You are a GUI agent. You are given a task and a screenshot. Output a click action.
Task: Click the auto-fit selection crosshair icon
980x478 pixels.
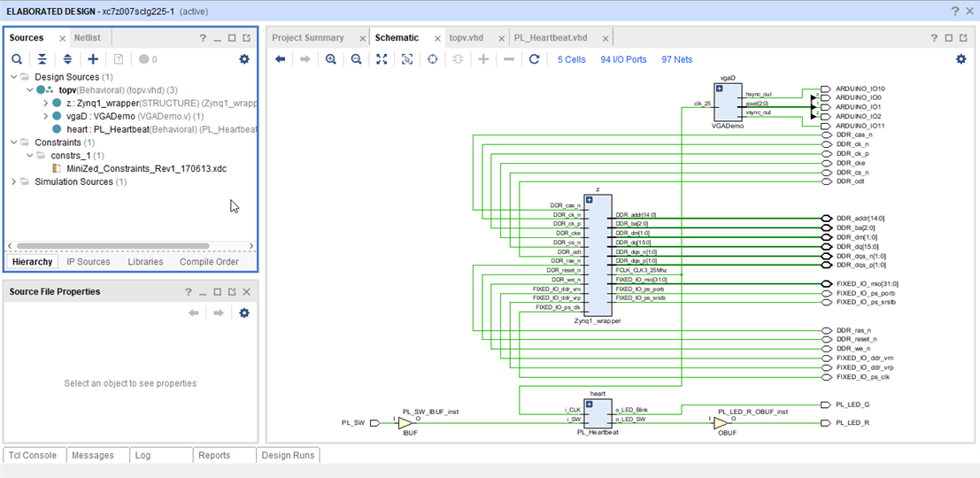tap(433, 59)
